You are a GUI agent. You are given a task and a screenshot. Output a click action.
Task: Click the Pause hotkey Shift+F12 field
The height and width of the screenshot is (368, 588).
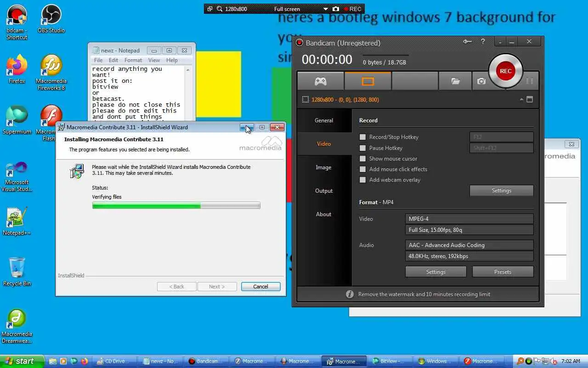point(502,148)
